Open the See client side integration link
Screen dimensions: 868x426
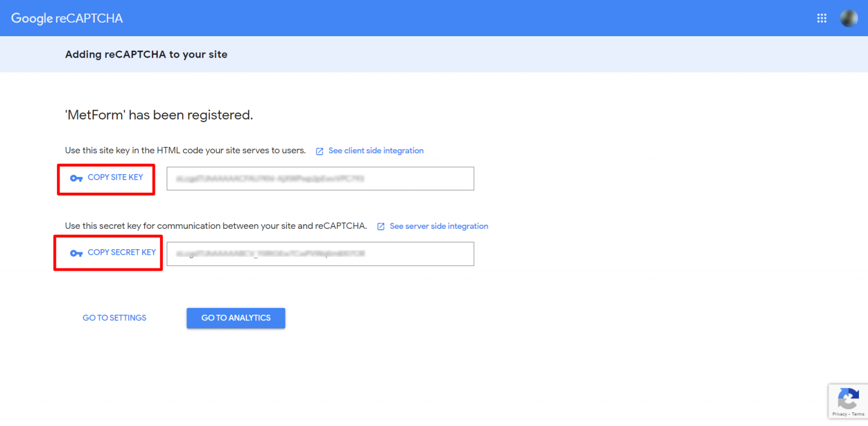click(x=376, y=150)
